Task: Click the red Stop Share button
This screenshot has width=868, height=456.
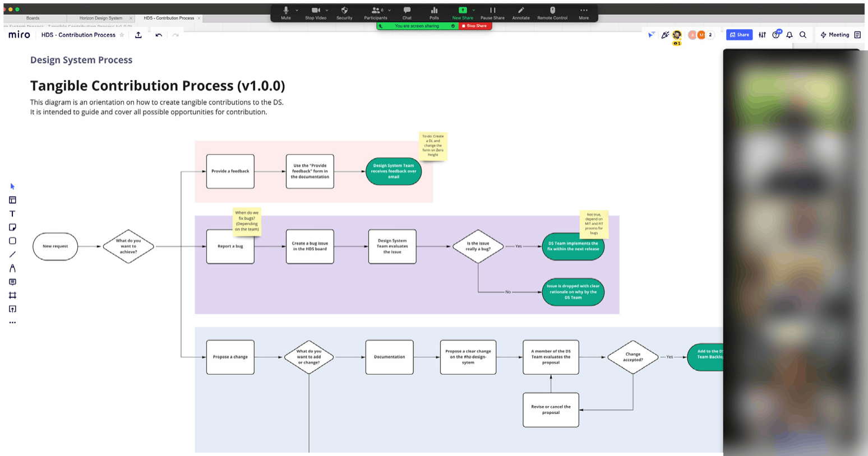Action: 475,26
